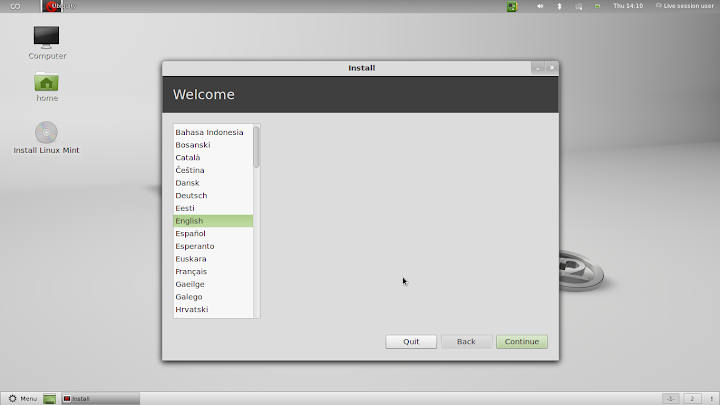720x405 pixels.
Task: Select English language
Action: click(x=213, y=221)
